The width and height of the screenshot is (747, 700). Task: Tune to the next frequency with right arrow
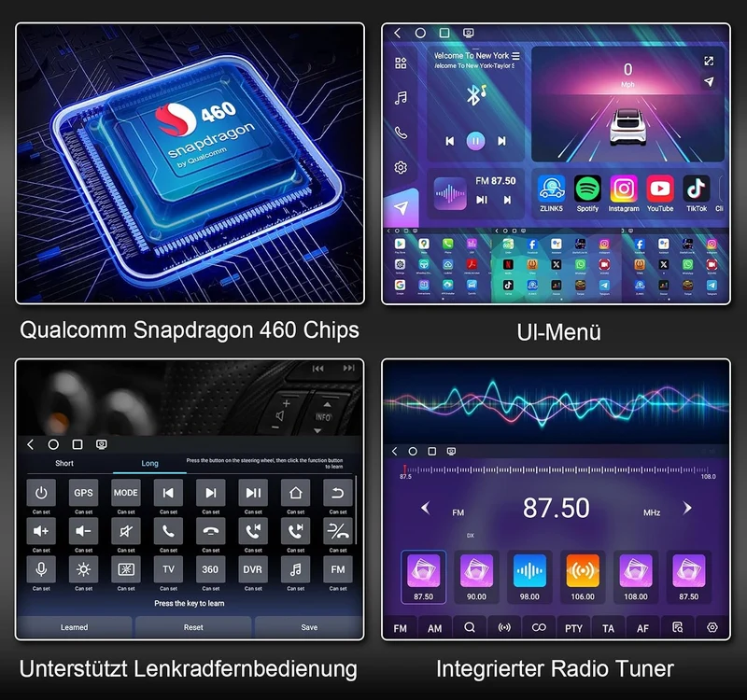coord(687,508)
